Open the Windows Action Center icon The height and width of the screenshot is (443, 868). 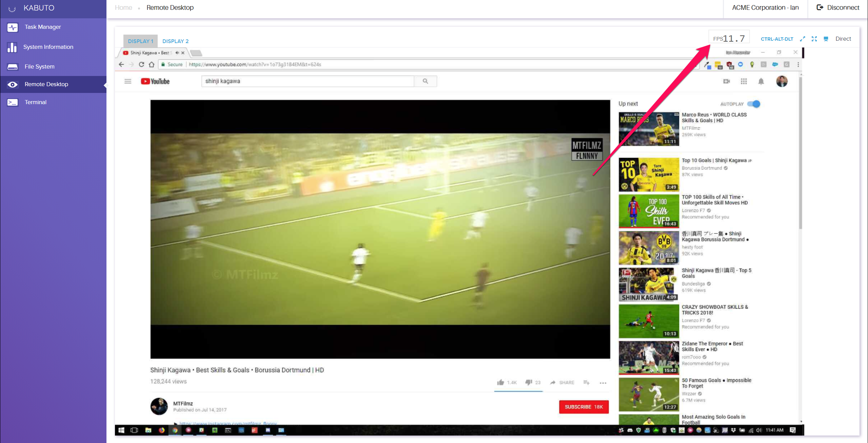(793, 430)
